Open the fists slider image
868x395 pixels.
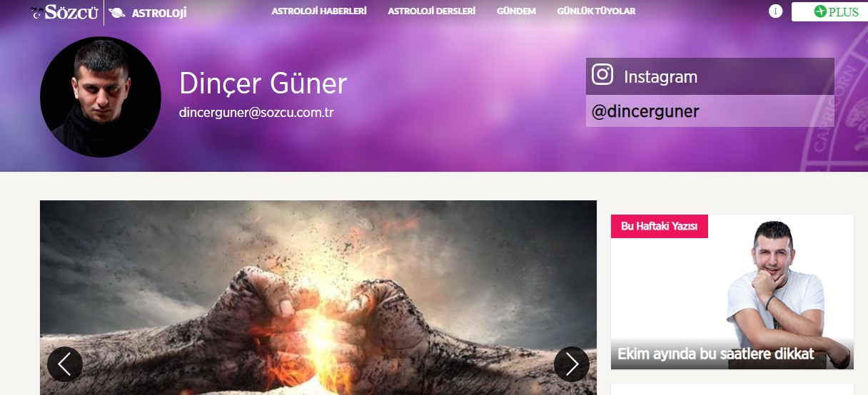[x=318, y=297]
